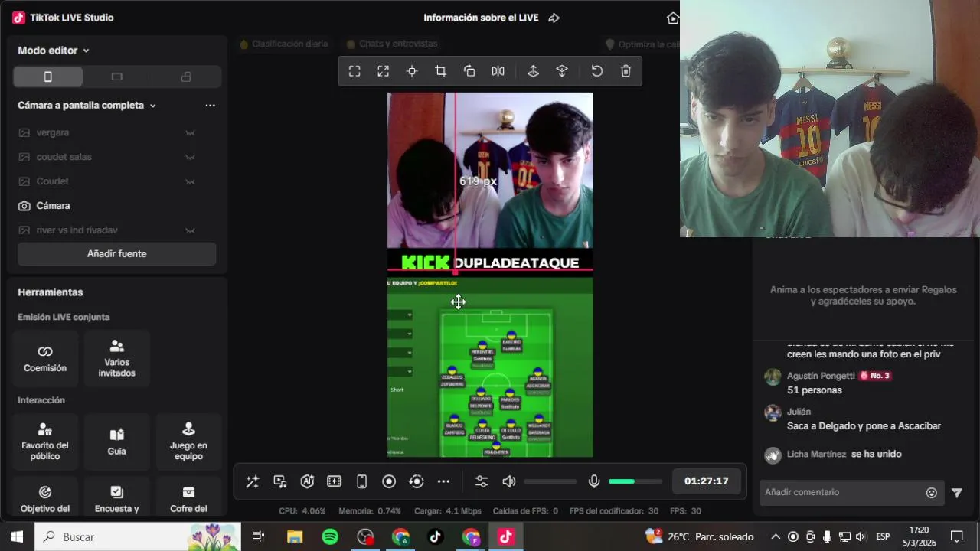Show the hidden coudet salas source
The image size is (980, 551).
pyautogui.click(x=190, y=157)
